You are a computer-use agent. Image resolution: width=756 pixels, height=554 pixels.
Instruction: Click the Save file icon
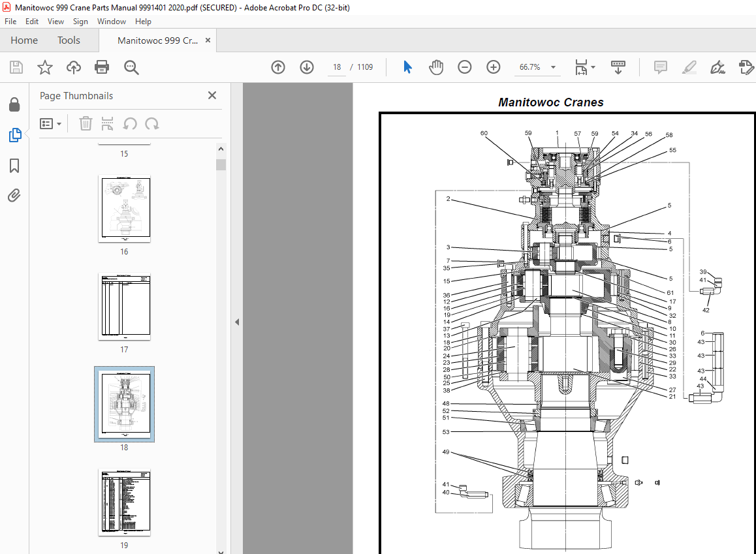16,67
